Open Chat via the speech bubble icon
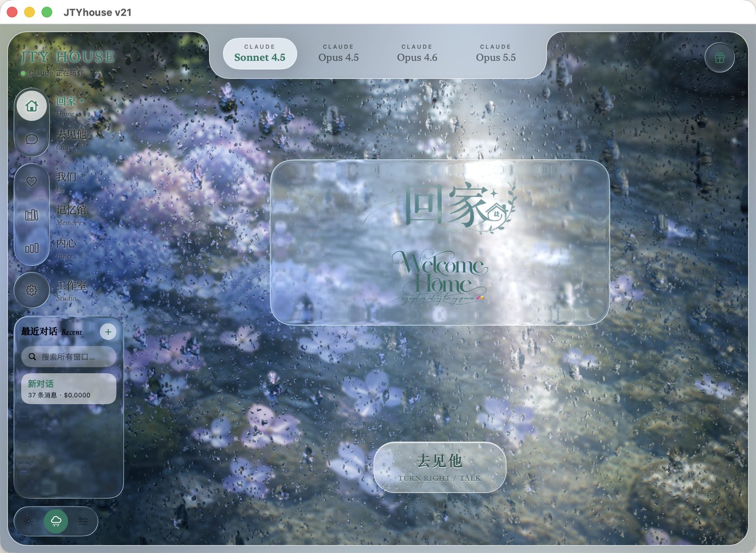 point(32,139)
